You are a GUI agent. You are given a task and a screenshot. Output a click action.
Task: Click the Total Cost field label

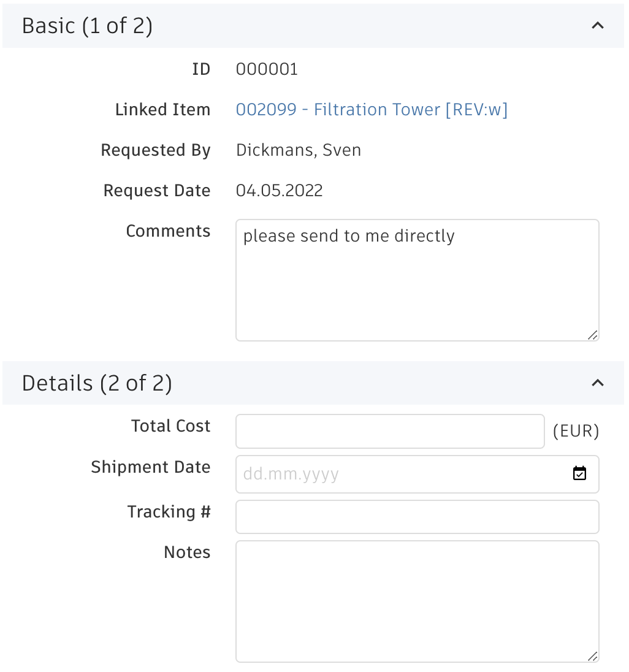click(170, 426)
